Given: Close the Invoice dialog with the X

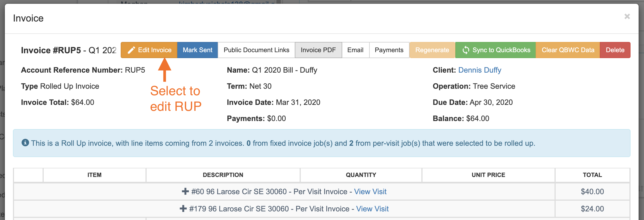Looking at the screenshot, I should click(627, 17).
